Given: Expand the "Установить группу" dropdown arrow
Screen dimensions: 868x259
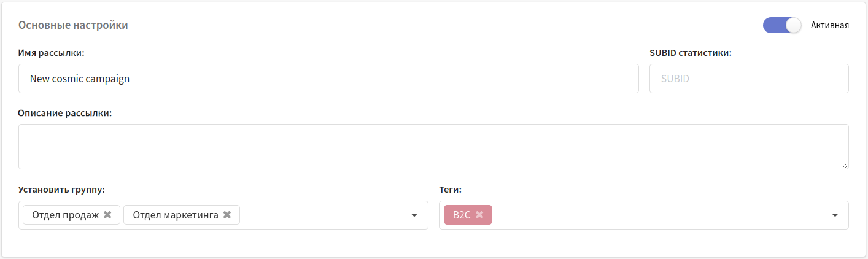Looking at the screenshot, I should pos(414,215).
